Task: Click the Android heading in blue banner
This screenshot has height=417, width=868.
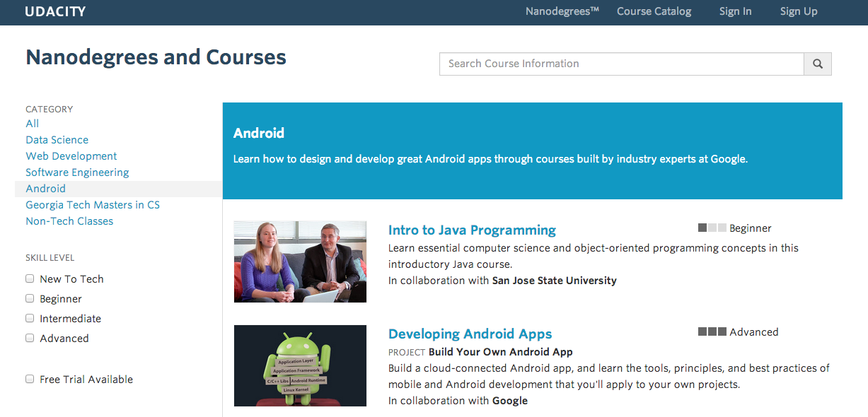Action: click(x=259, y=133)
